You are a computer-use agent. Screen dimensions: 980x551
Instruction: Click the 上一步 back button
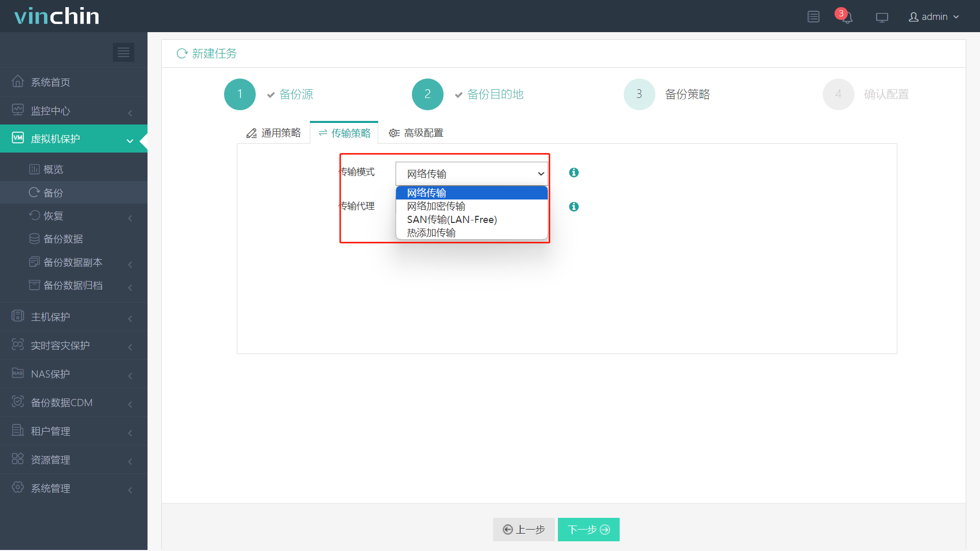pyautogui.click(x=524, y=530)
